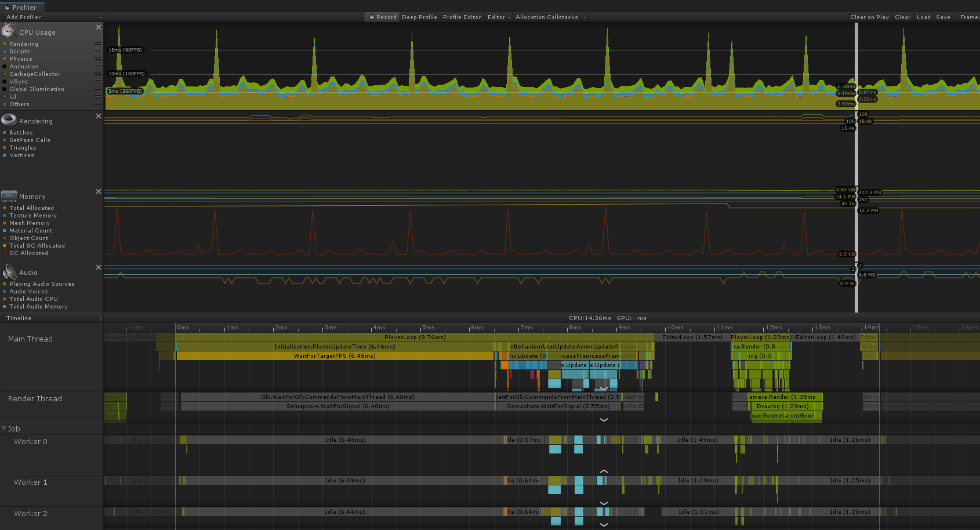Viewport: 980px width, 530px height.
Task: Click the reorder handle beside Others
Action: (97, 104)
